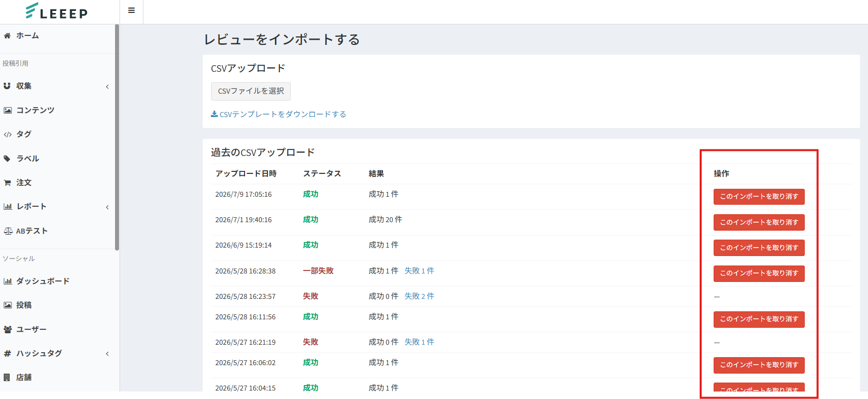This screenshot has width=868, height=399.
Task: Click the chart icon beside ダッシュボード
Action: 7,281
